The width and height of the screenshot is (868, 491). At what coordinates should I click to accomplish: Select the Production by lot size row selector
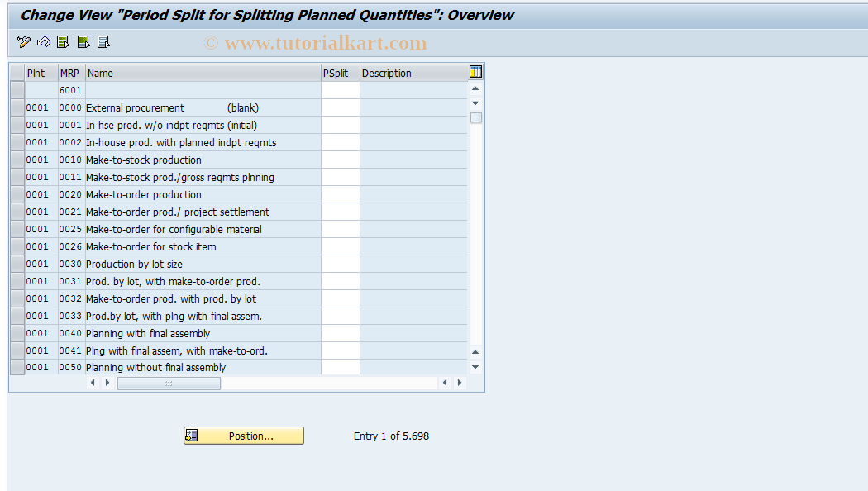tap(17, 264)
